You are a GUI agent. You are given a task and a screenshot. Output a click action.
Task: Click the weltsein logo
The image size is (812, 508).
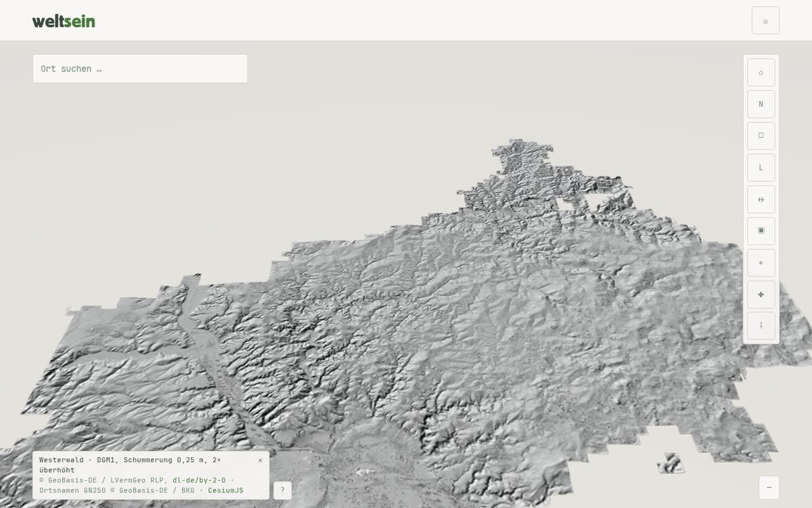coord(64,21)
